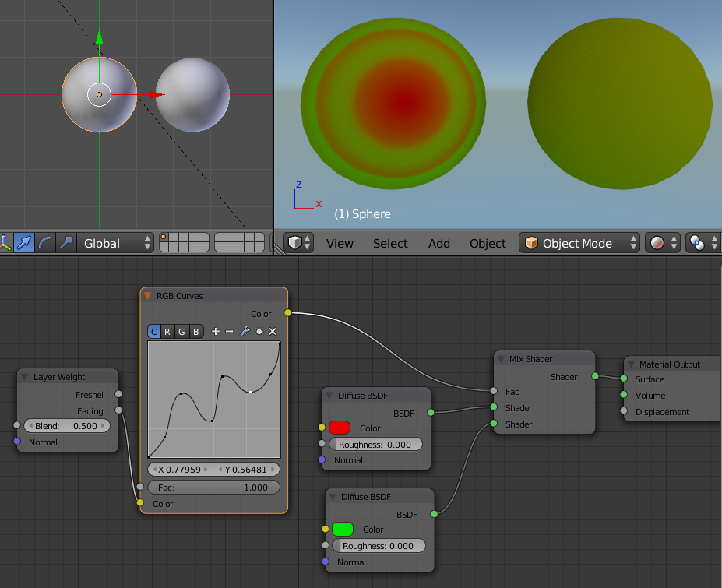Viewport: 722px width, 588px height.
Task: Toggle the 3D manipulator widget axis icon
Action: pos(6,244)
